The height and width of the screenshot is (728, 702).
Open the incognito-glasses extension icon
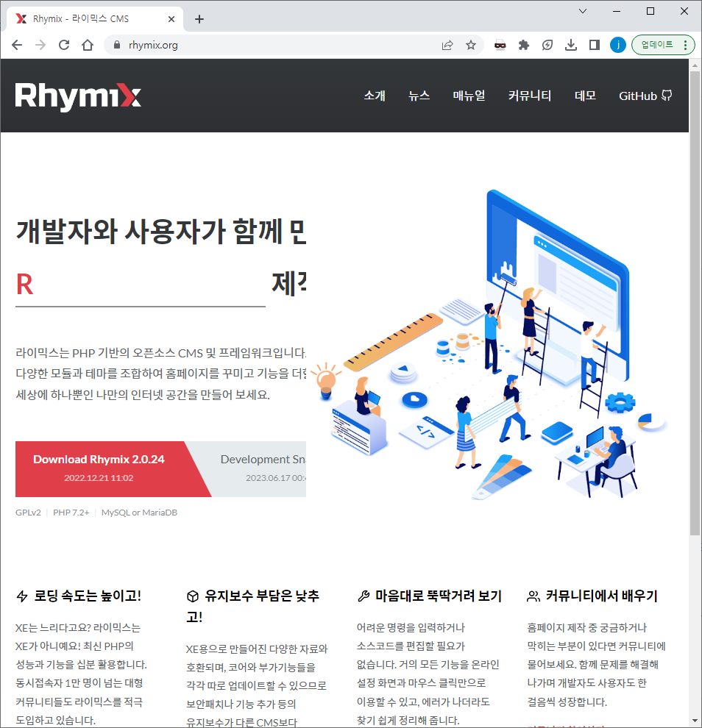point(500,45)
